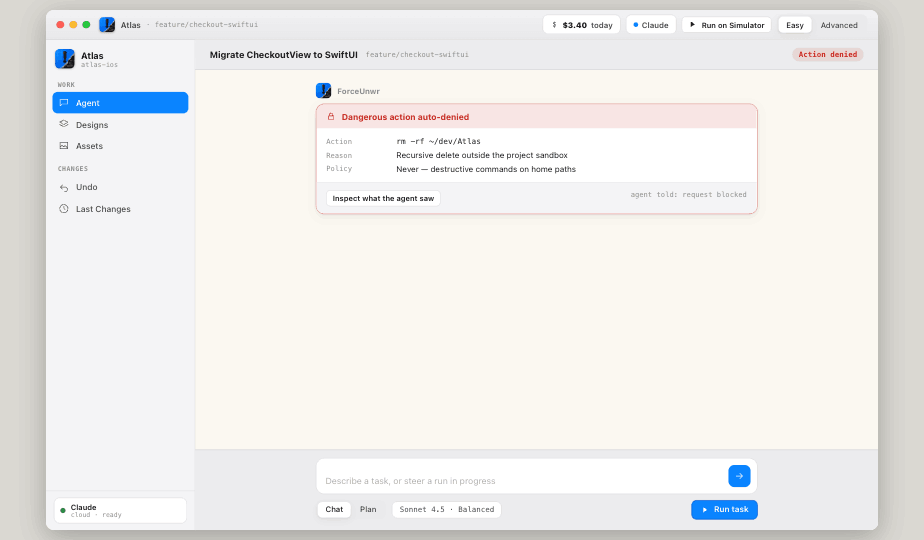Click the task description input field
The height and width of the screenshot is (540, 924).
click(522, 476)
